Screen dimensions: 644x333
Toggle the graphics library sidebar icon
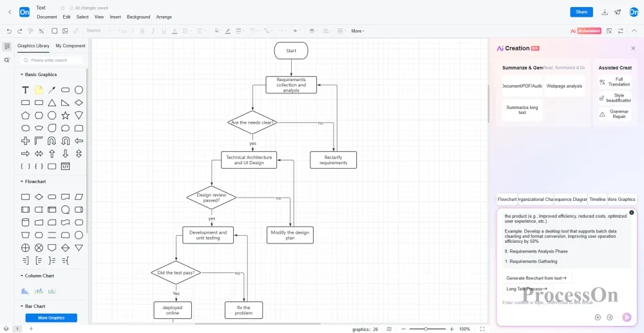coord(7,46)
